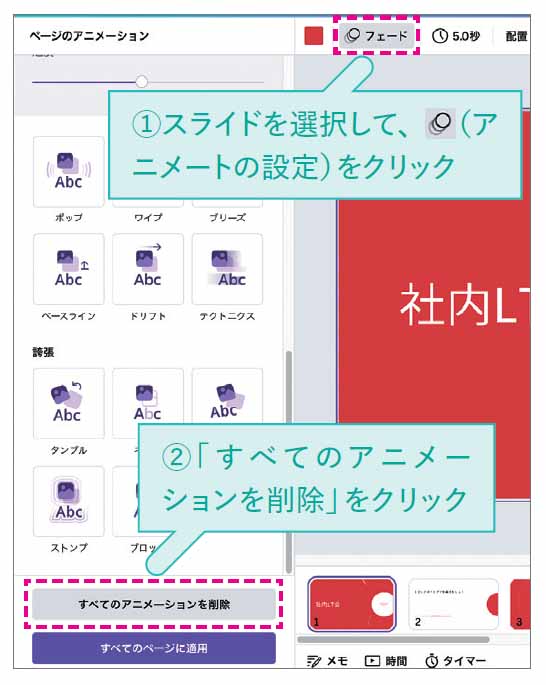
Task: Select slide thumbnail 3
Action: [520, 604]
